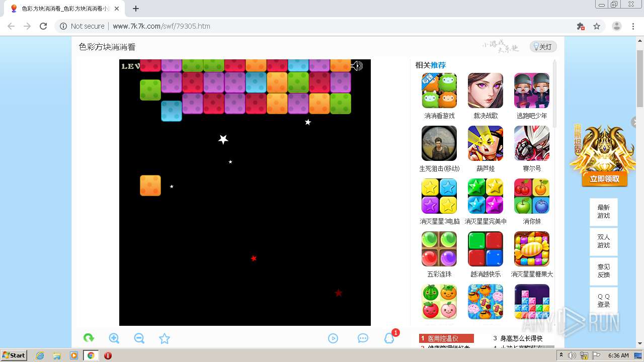Click the 葫芦娃 text link
The height and width of the screenshot is (362, 644).
tap(486, 168)
